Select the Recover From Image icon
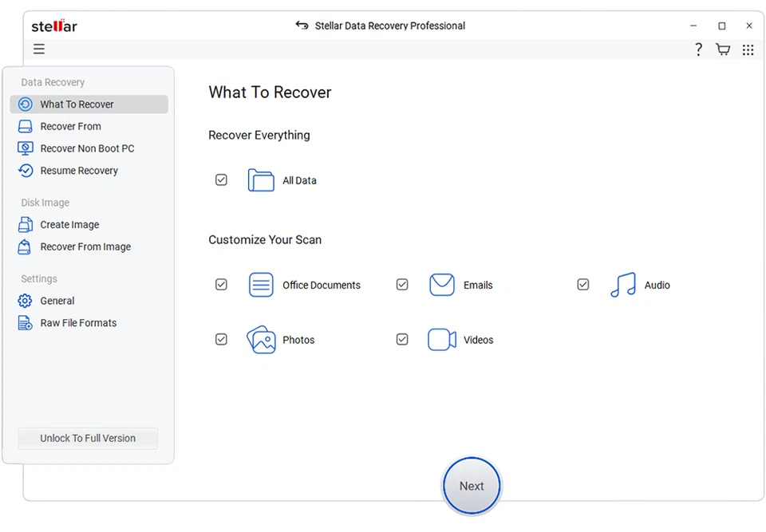 [x=26, y=246]
